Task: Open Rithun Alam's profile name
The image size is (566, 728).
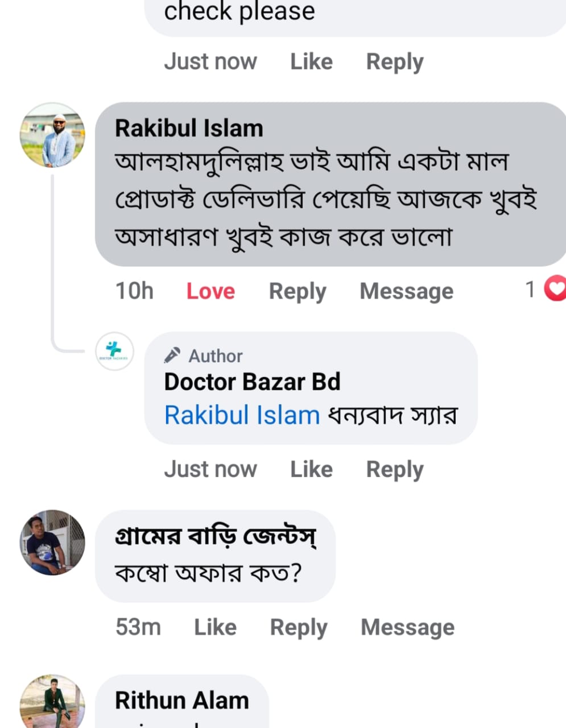Action: tap(182, 700)
